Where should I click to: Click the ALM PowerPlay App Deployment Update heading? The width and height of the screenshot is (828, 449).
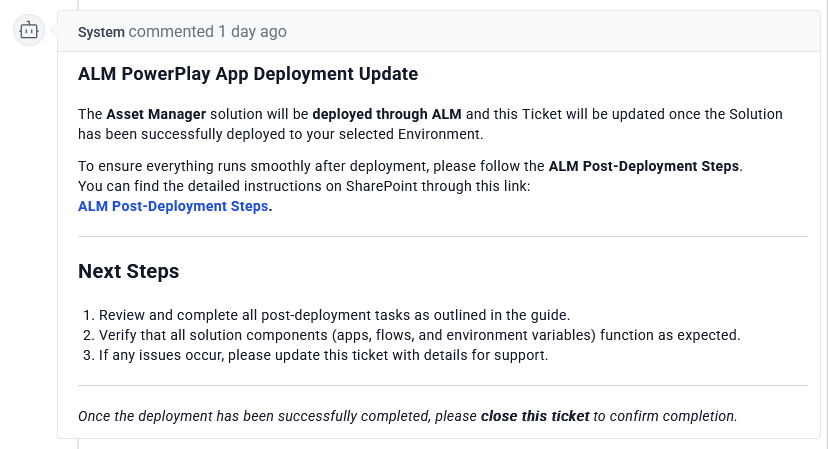point(248,74)
